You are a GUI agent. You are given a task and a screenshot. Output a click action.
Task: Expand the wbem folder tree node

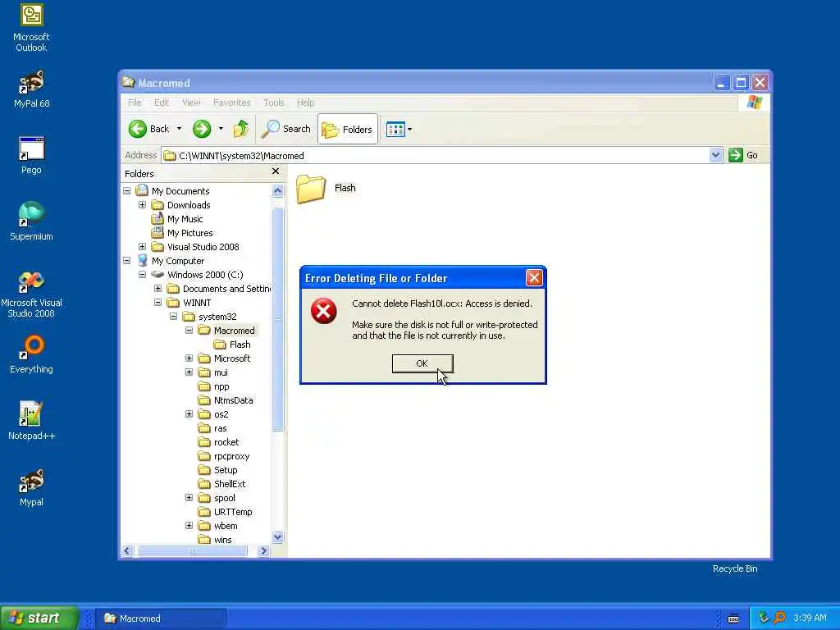tap(189, 526)
